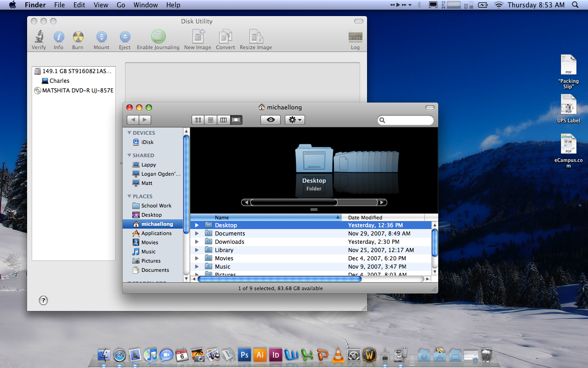Image resolution: width=588 pixels, height=368 pixels.
Task: Click the New Image icon
Action: click(x=198, y=37)
